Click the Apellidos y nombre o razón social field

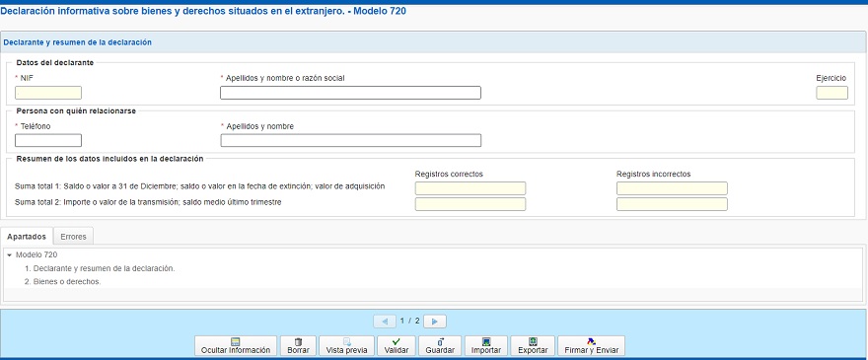click(x=350, y=93)
